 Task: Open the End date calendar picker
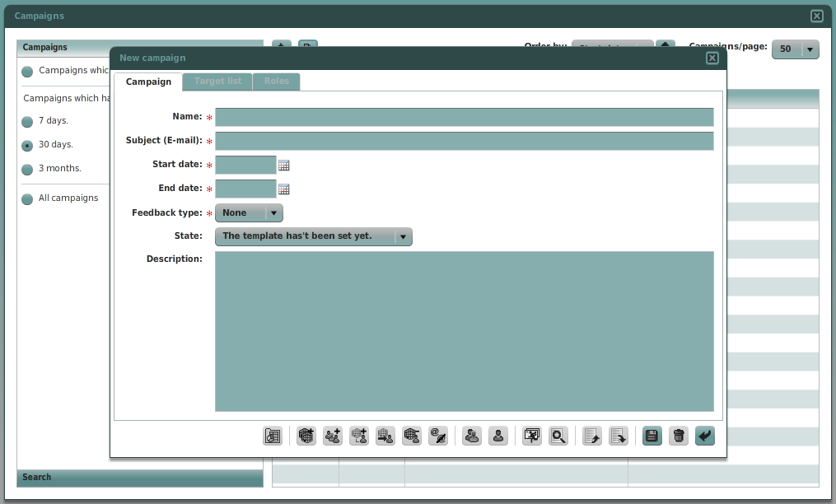pos(284,189)
